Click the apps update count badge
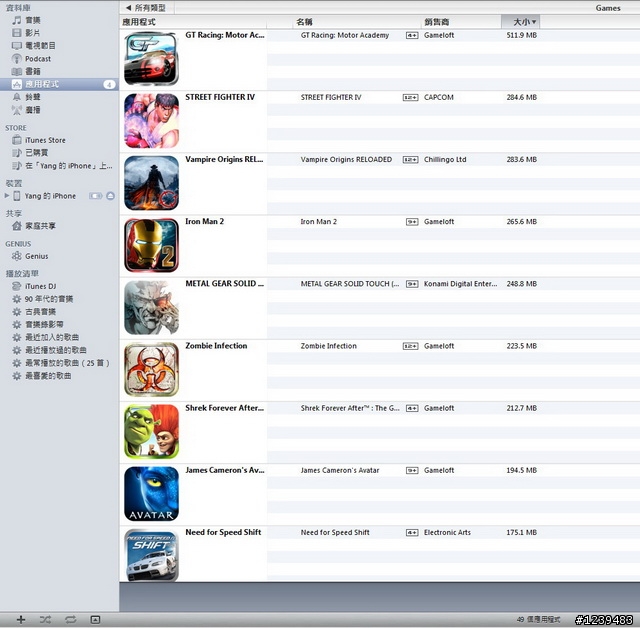Image resolution: width=640 pixels, height=628 pixels. pos(109,84)
